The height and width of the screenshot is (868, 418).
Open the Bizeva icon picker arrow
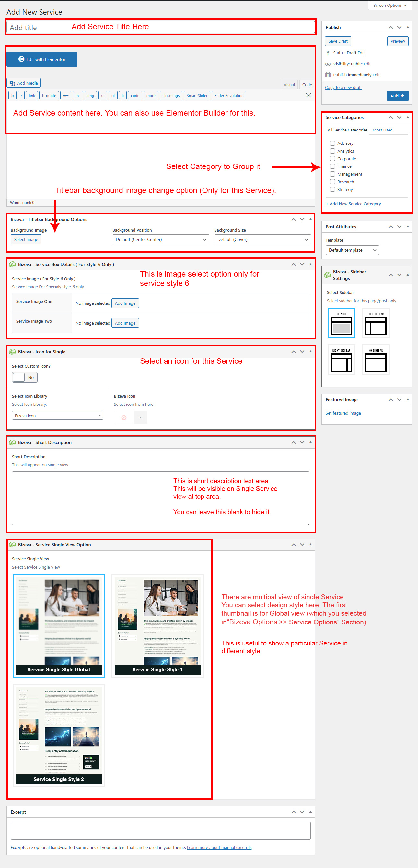point(140,417)
